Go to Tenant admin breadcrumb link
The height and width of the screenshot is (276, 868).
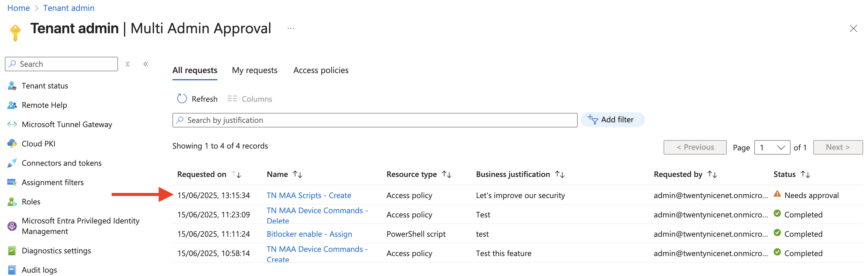[x=69, y=8]
